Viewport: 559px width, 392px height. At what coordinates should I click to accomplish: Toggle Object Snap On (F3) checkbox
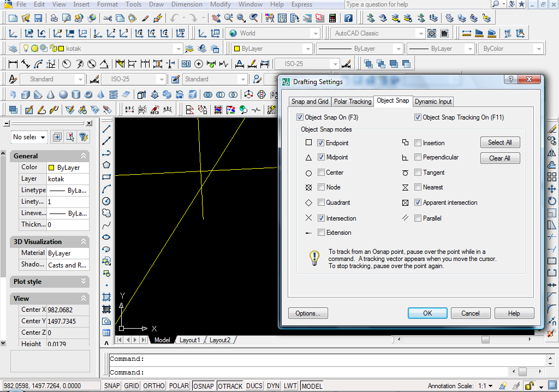[300, 117]
